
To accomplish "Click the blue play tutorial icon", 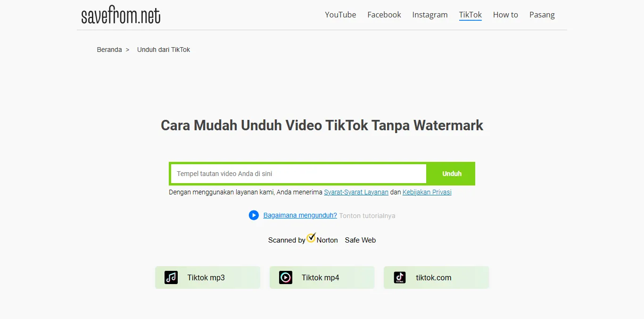I will (x=254, y=216).
